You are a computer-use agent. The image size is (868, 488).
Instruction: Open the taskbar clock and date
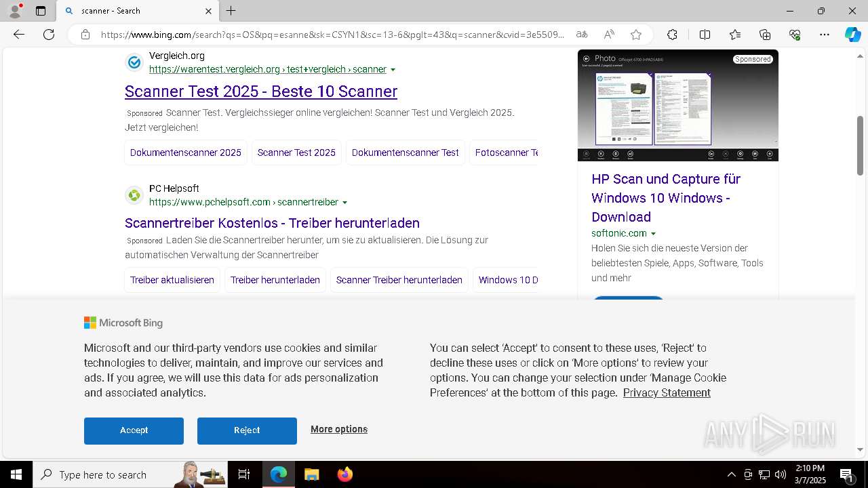pos(810,474)
